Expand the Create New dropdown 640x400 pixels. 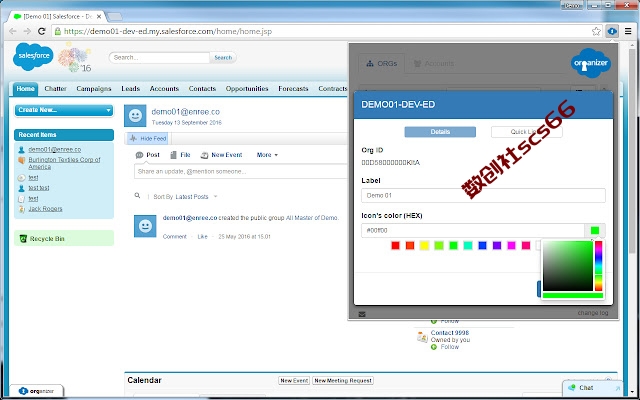[x=64, y=110]
